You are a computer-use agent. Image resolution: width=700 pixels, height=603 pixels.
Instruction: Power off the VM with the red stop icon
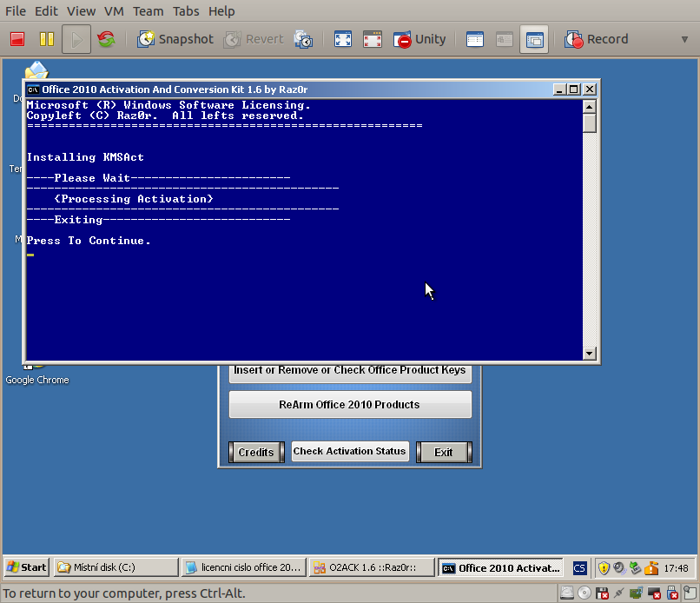click(x=17, y=39)
